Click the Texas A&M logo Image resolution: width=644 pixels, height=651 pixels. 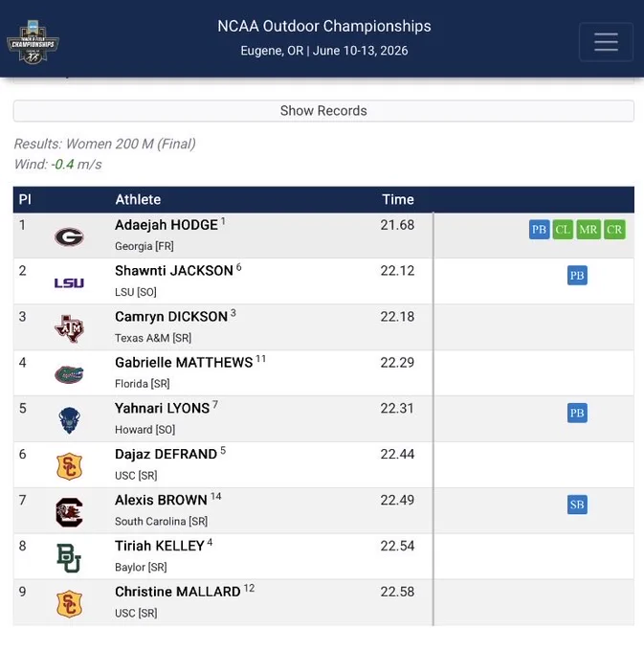(x=69, y=328)
